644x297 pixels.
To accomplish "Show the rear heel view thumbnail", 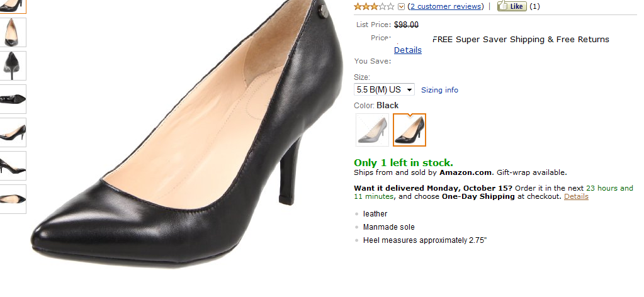I will pyautogui.click(x=13, y=65).
